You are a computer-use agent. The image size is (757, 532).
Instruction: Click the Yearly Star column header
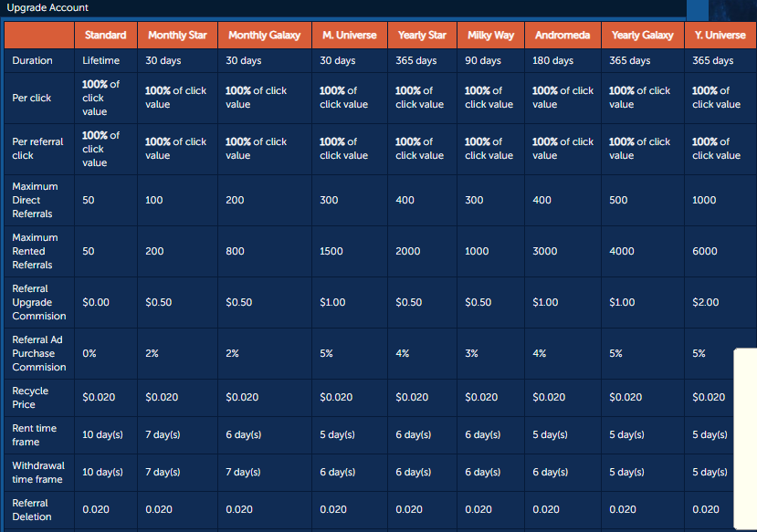(x=422, y=36)
